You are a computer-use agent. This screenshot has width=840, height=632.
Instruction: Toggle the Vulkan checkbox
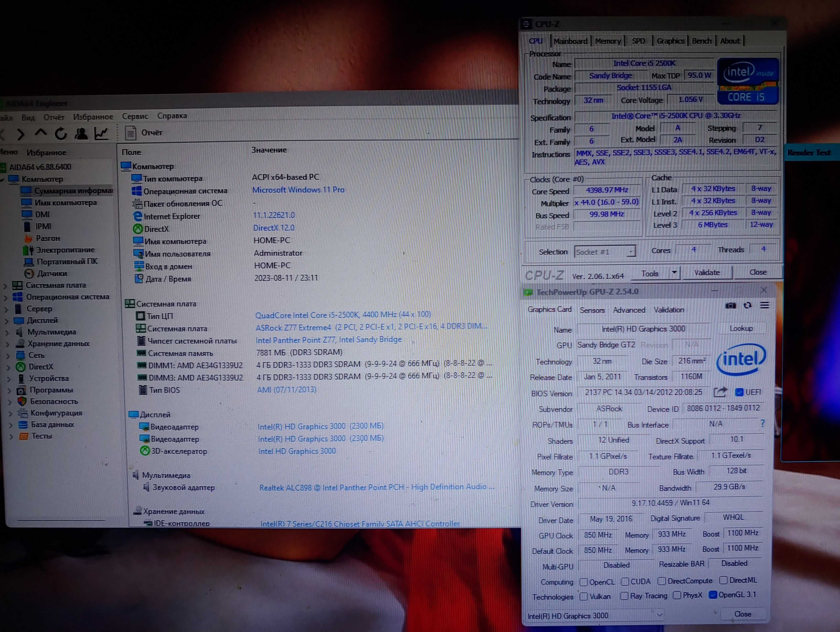[x=584, y=596]
